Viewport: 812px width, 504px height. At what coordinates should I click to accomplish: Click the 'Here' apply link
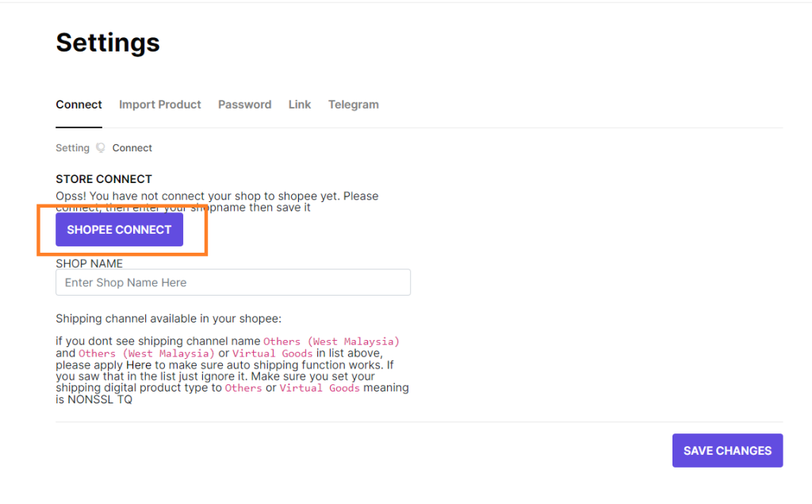click(139, 365)
